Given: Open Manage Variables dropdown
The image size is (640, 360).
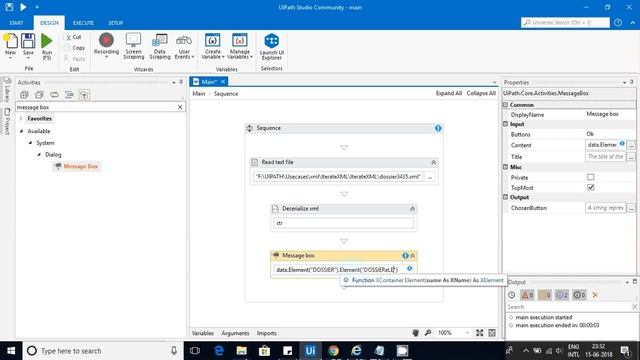Looking at the screenshot, I should [240, 46].
